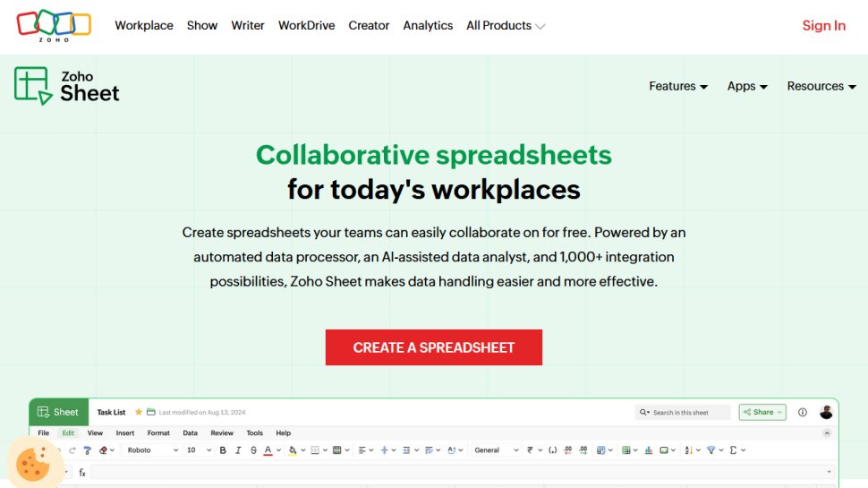
Task: Click the fx insert function icon
Action: 82,473
